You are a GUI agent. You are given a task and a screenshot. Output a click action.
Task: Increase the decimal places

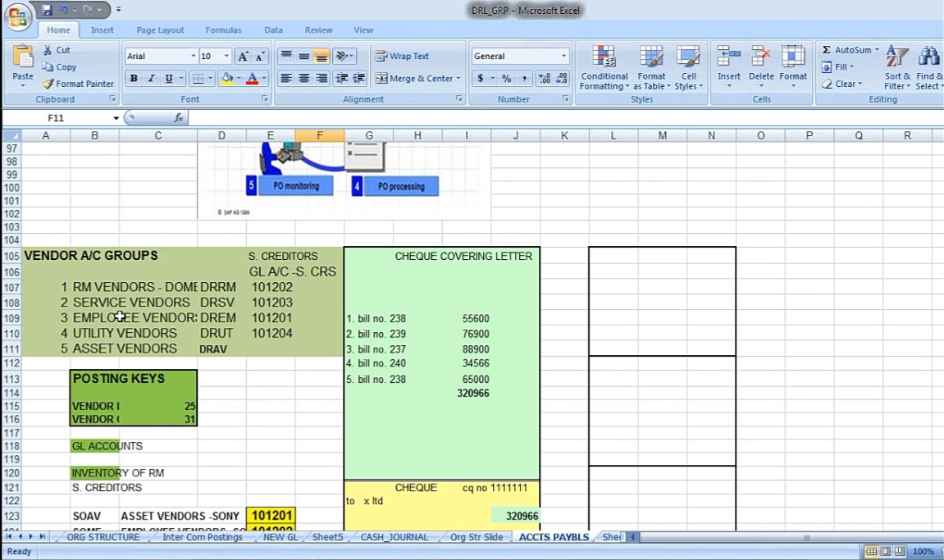(545, 78)
